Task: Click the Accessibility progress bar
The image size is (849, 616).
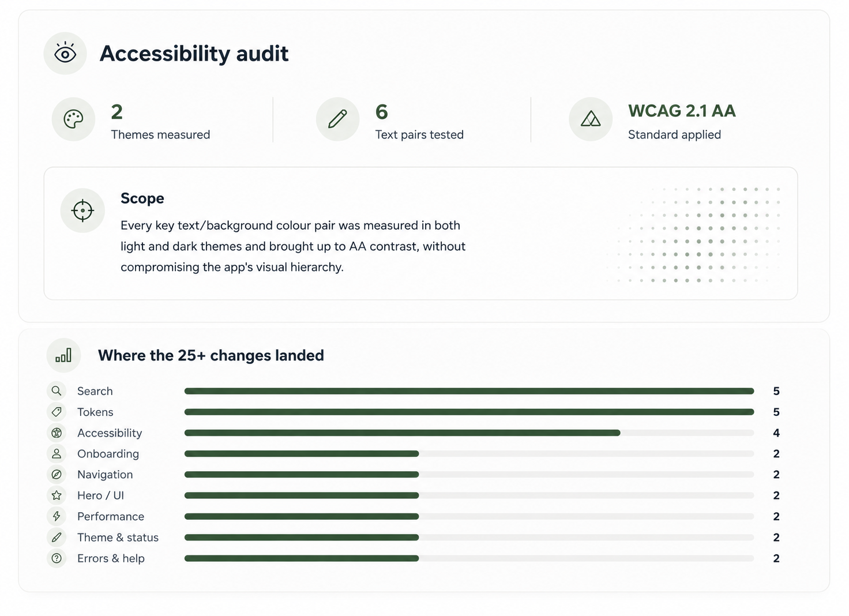Action: [469, 433]
